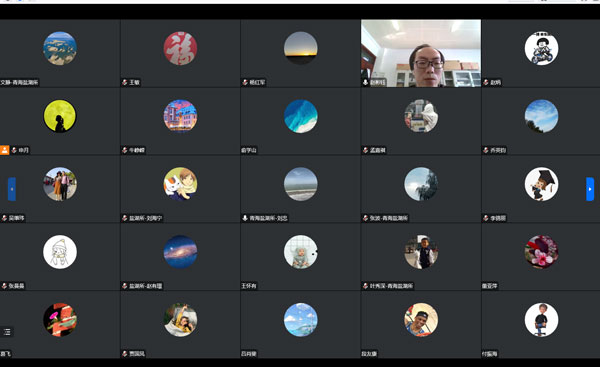Click muted mic under the graduation-cap avatar
Image resolution: width=600 pixels, height=367 pixels.
click(x=486, y=218)
